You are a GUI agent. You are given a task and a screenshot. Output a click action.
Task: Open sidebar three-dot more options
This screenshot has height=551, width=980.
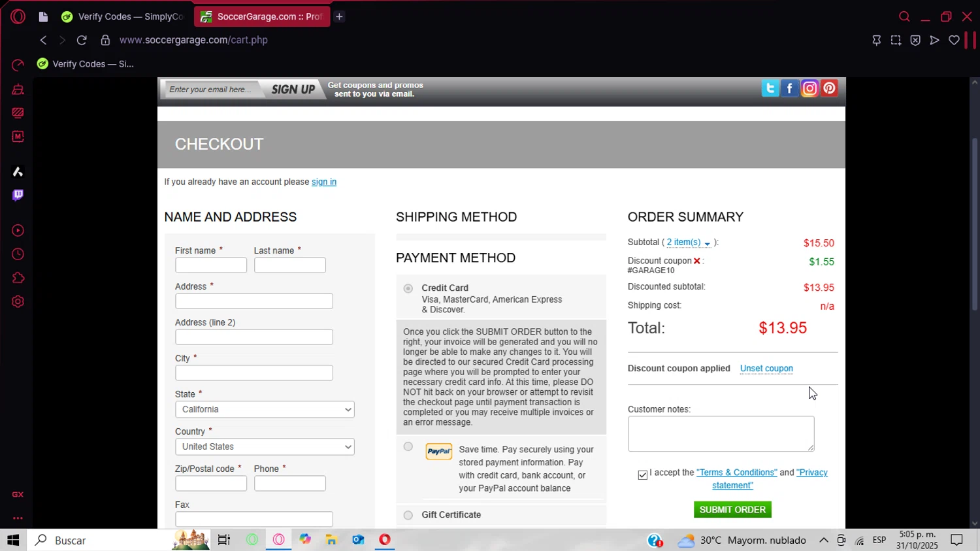18,518
